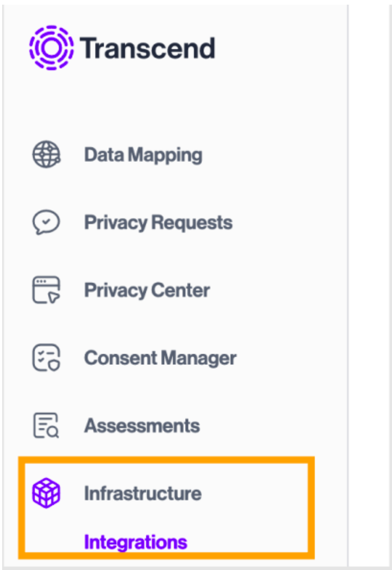Go to Consent Manager
This screenshot has width=392, height=570.
160,358
